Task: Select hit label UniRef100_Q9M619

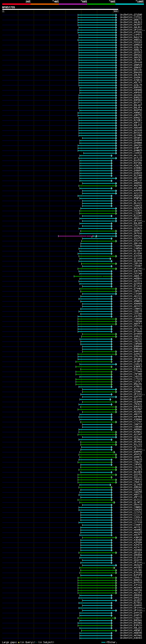Action: point(131,45)
